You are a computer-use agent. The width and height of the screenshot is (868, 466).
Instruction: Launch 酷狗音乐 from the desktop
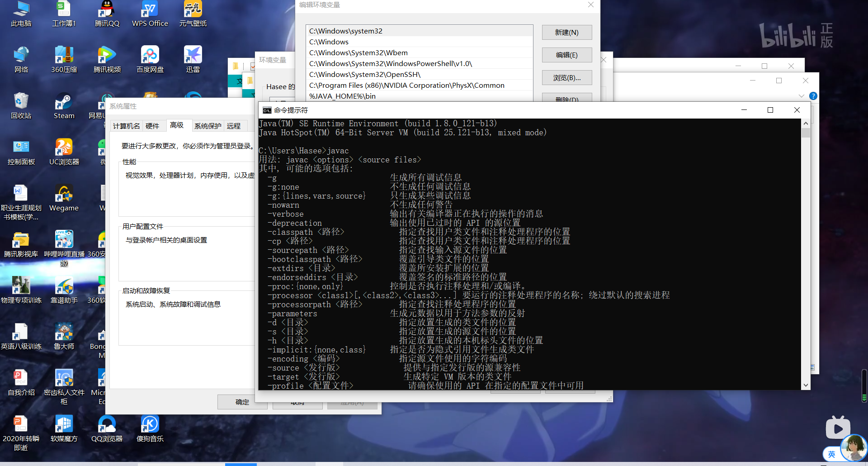[150, 428]
